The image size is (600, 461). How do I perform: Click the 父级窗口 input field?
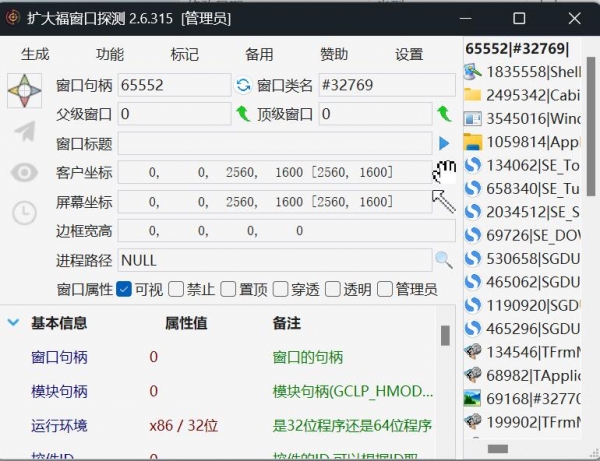click(x=174, y=114)
